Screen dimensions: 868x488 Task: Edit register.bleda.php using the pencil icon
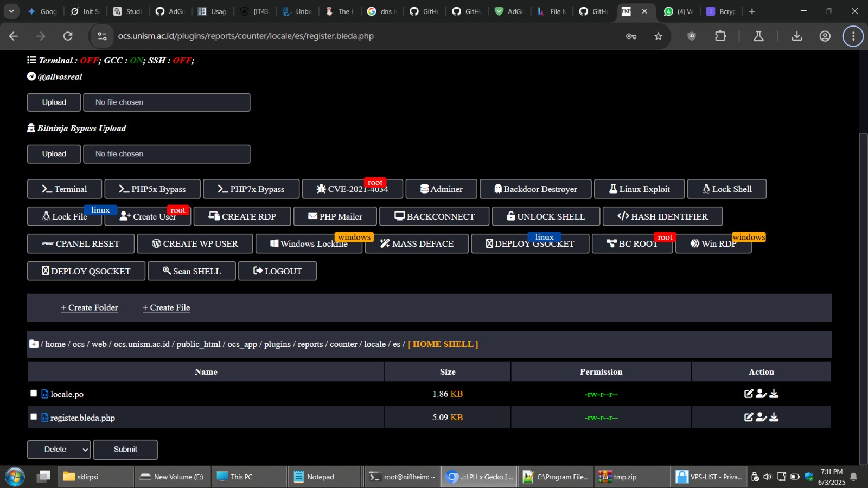pos(749,418)
